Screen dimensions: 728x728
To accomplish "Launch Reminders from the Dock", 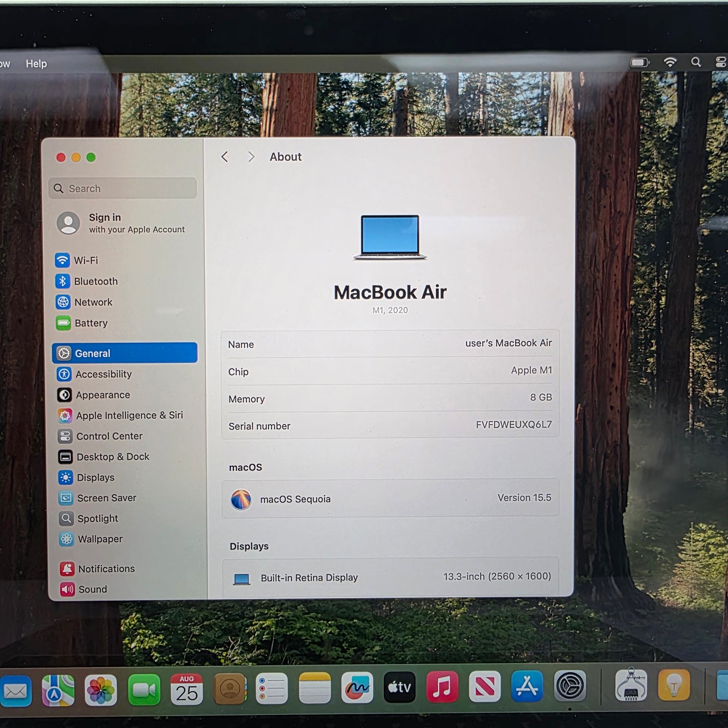I will (x=272, y=688).
